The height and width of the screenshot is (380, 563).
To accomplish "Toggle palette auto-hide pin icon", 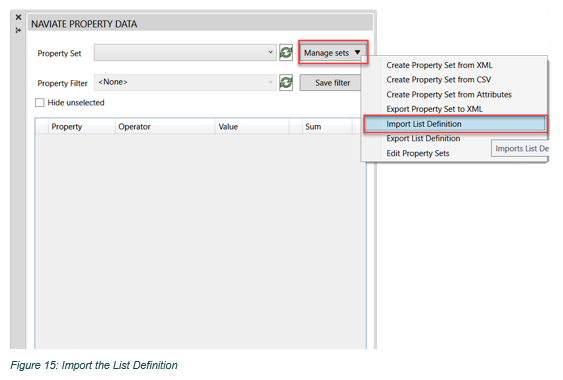I will [18, 31].
